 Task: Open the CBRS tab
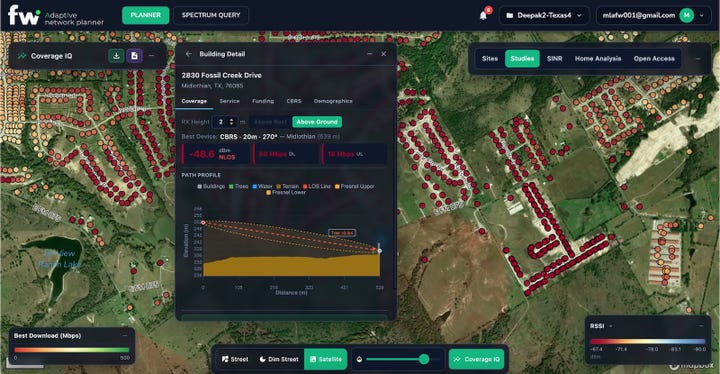click(294, 101)
